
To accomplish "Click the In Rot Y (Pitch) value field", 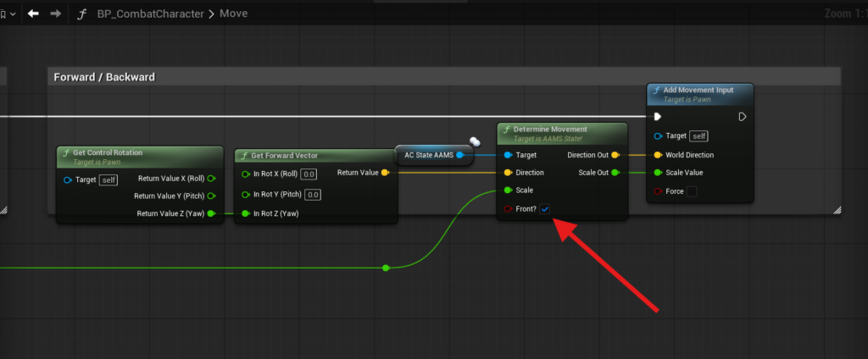I will point(313,195).
